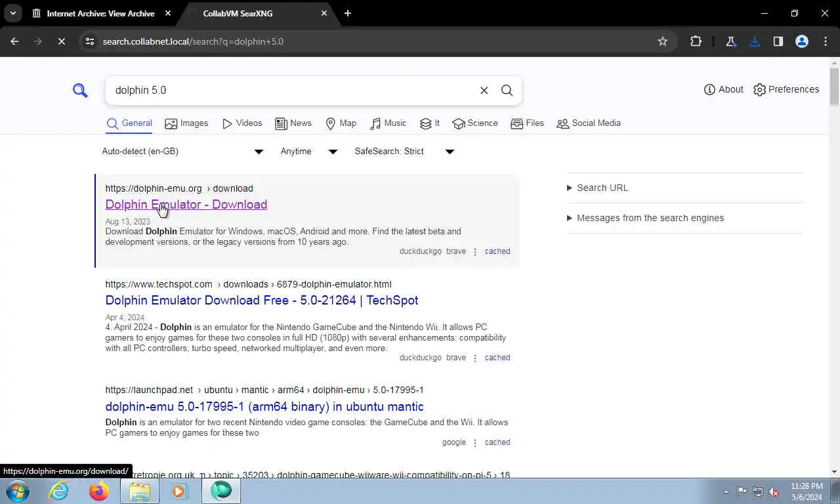
Task: Bookmark this page with the star icon
Action: pyautogui.click(x=663, y=41)
